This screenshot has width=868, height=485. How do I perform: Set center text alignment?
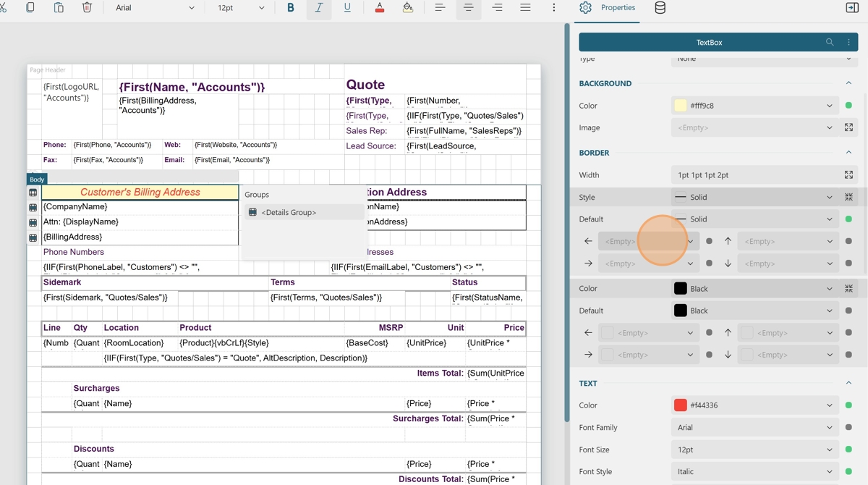tap(469, 8)
